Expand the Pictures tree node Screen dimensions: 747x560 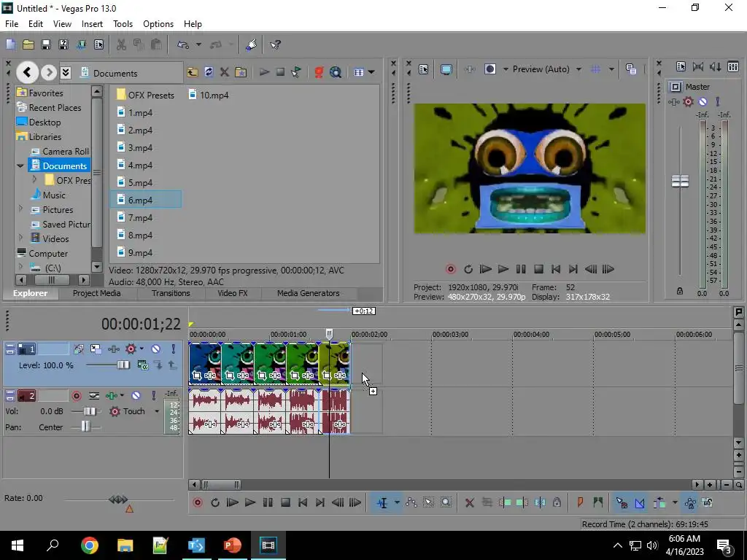(x=20, y=209)
